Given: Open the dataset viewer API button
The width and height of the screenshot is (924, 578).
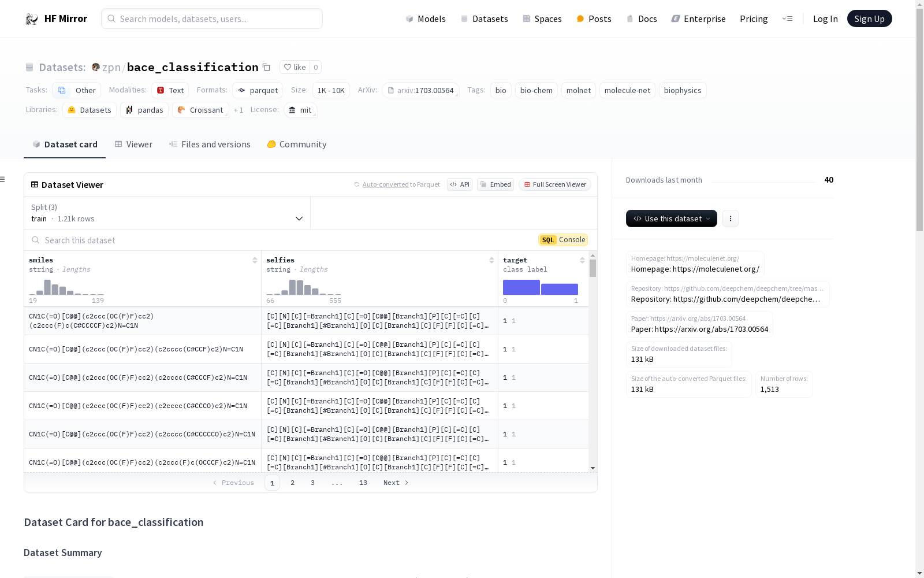Looking at the screenshot, I should tap(460, 184).
